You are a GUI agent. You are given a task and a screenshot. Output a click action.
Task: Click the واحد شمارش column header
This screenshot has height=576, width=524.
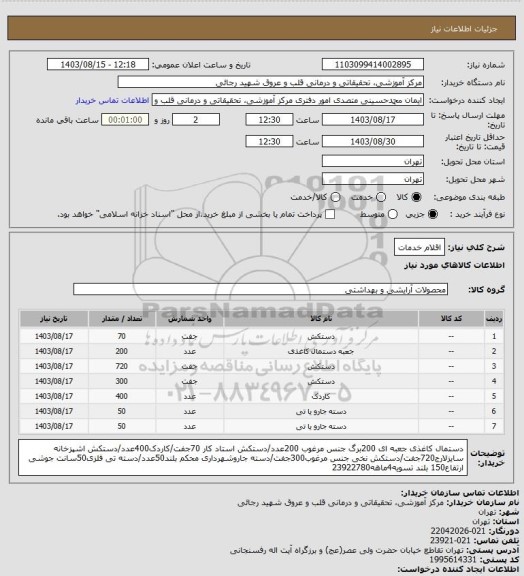190,319
